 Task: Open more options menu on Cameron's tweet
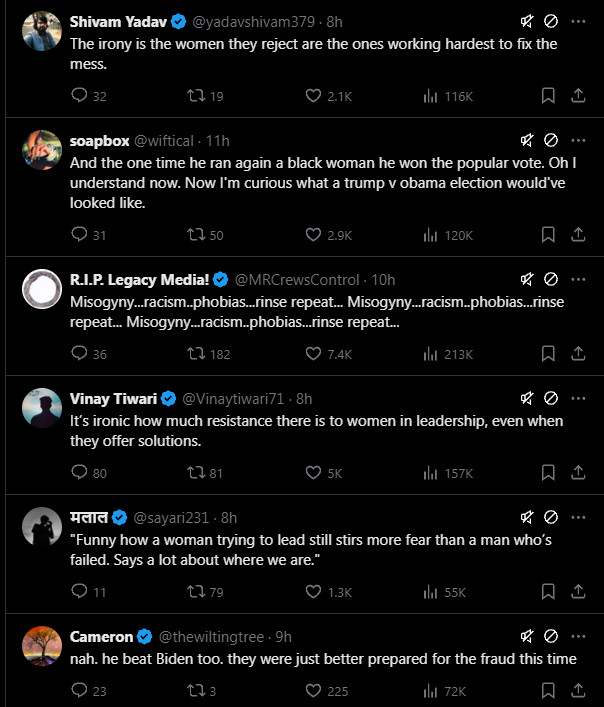point(578,635)
